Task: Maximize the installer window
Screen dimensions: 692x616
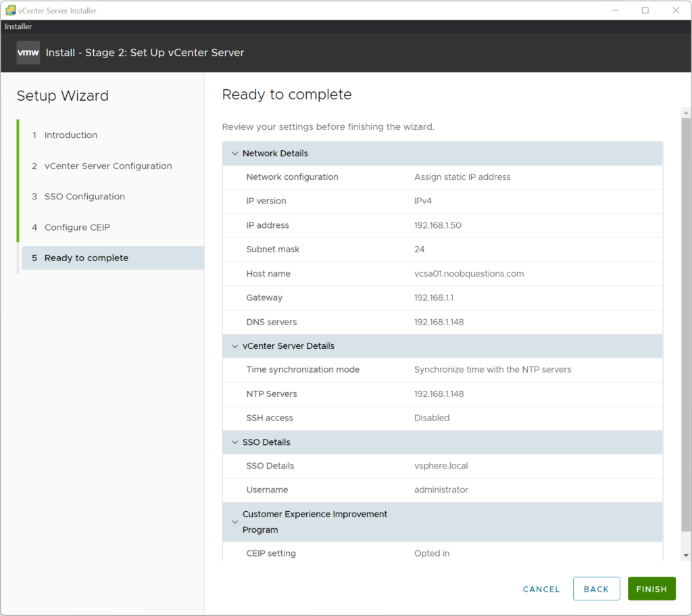Action: 645,10
